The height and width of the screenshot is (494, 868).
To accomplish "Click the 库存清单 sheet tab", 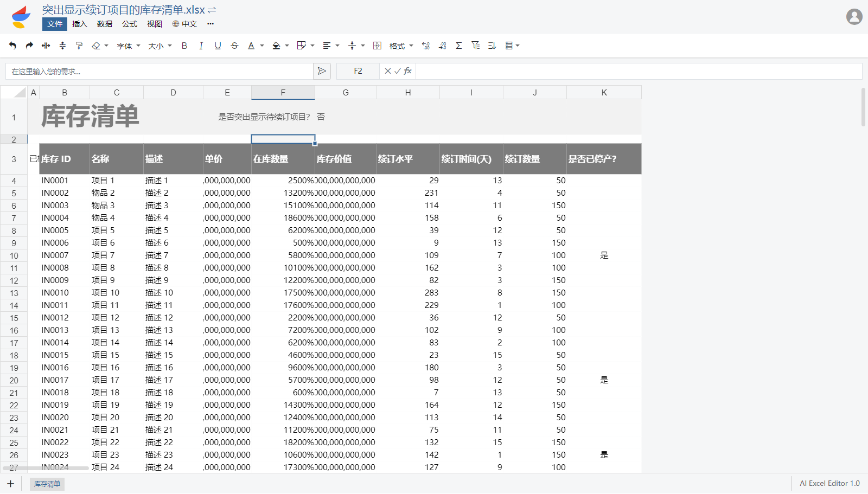I will 47,484.
